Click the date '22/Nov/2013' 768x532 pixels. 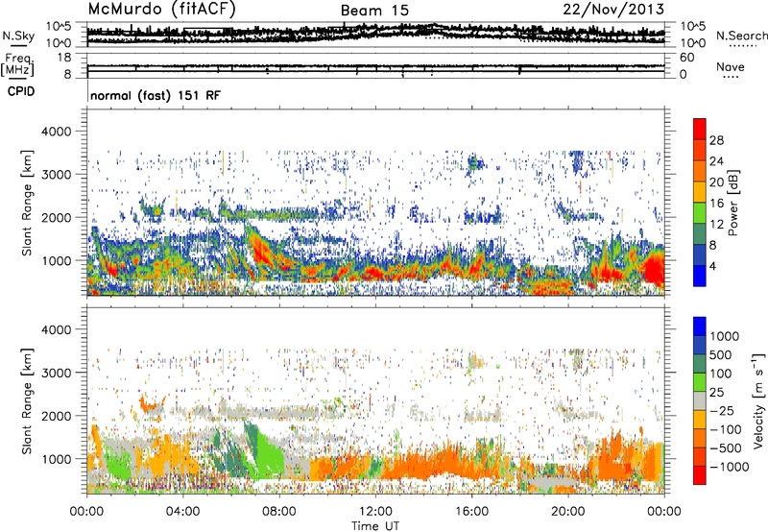pos(613,9)
